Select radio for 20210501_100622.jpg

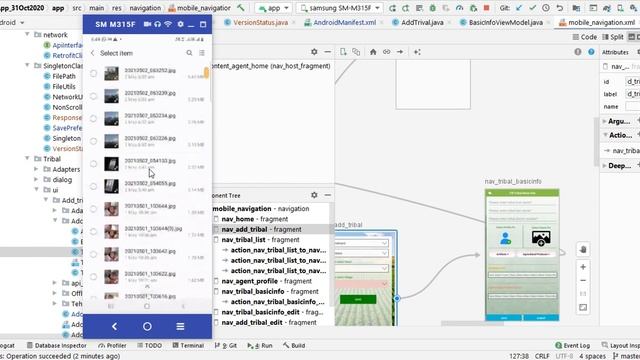(93, 277)
